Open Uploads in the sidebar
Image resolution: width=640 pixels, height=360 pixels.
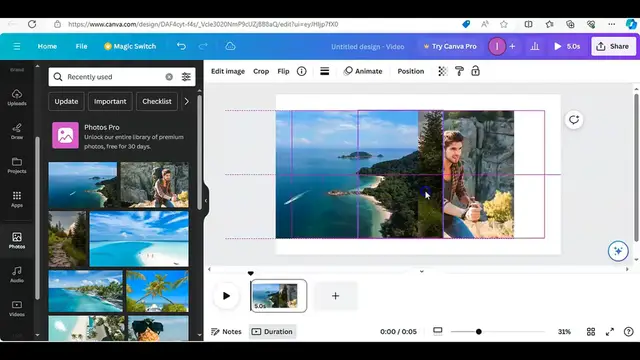click(17, 98)
